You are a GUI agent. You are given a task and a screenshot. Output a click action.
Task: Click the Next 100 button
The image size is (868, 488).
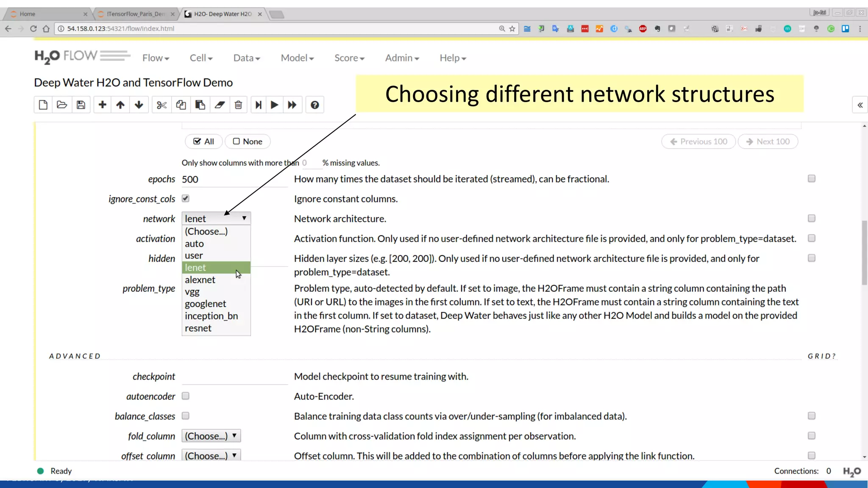tap(768, 141)
